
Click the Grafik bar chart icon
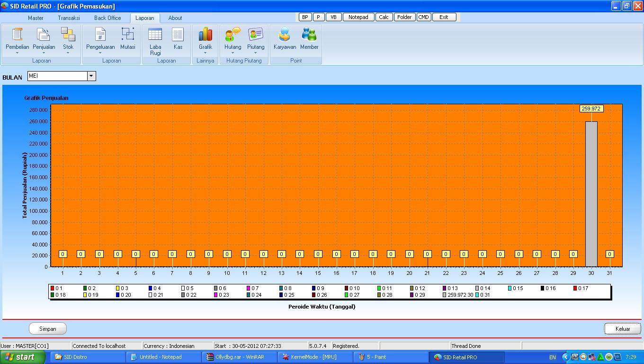pos(206,35)
